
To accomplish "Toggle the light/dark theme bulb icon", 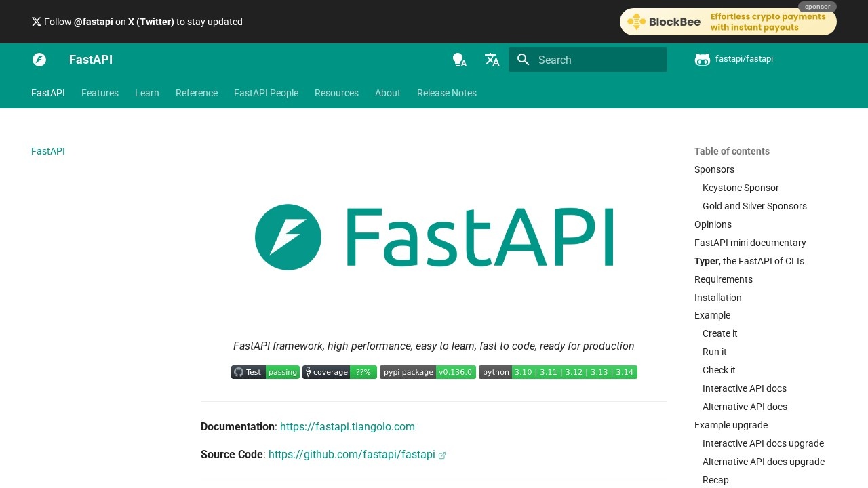I will pyautogui.click(x=460, y=60).
